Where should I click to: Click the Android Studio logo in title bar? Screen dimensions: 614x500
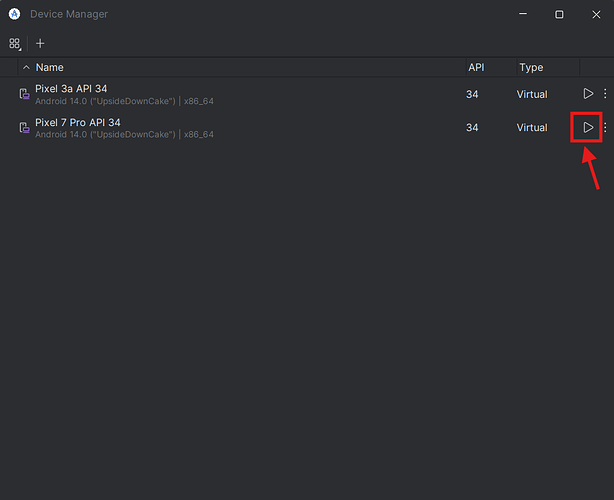[x=14, y=14]
